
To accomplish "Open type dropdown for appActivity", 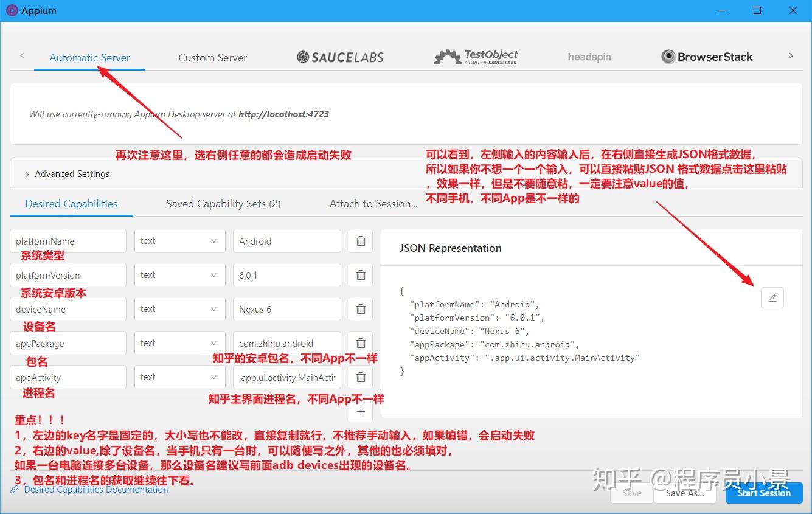I will pyautogui.click(x=179, y=377).
